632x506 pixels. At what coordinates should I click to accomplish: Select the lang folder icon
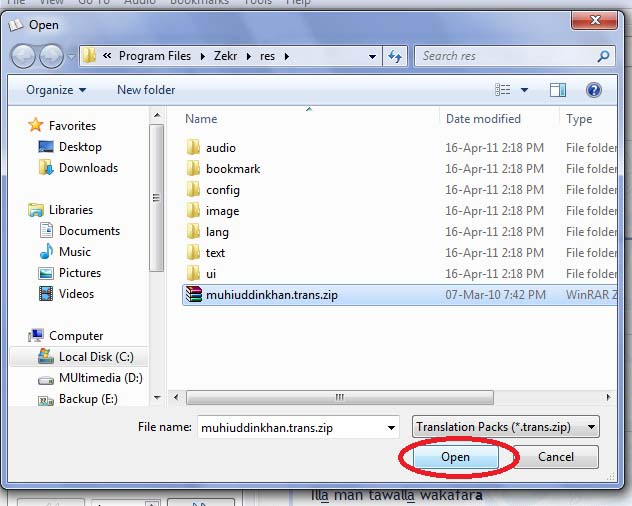click(x=193, y=231)
